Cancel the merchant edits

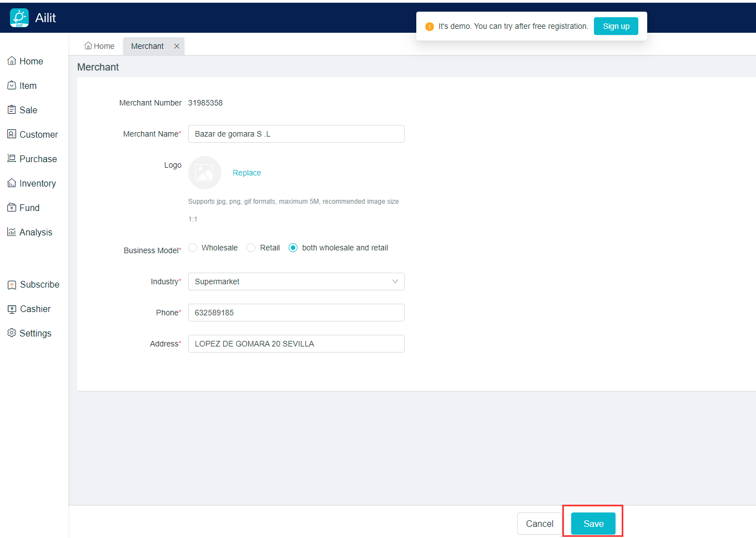coord(539,524)
